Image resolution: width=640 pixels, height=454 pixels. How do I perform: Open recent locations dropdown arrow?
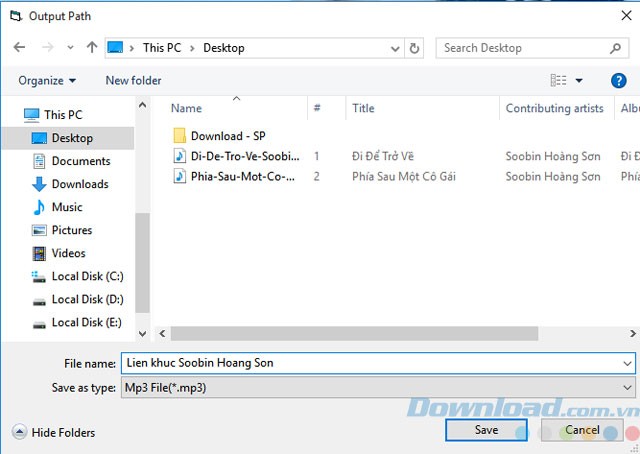[x=70, y=48]
